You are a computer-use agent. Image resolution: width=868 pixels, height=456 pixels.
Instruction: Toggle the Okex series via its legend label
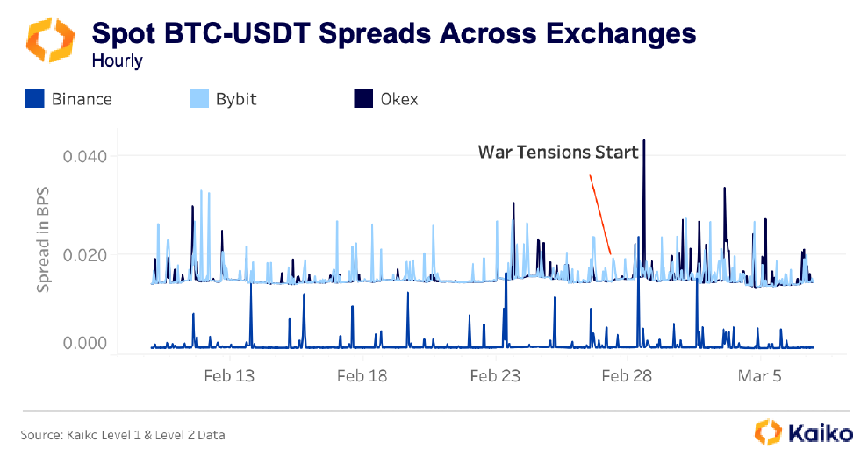pos(399,99)
